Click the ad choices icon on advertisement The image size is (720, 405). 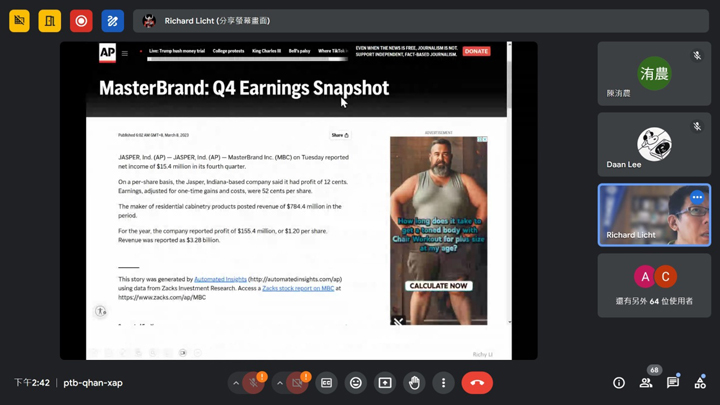coord(482,139)
